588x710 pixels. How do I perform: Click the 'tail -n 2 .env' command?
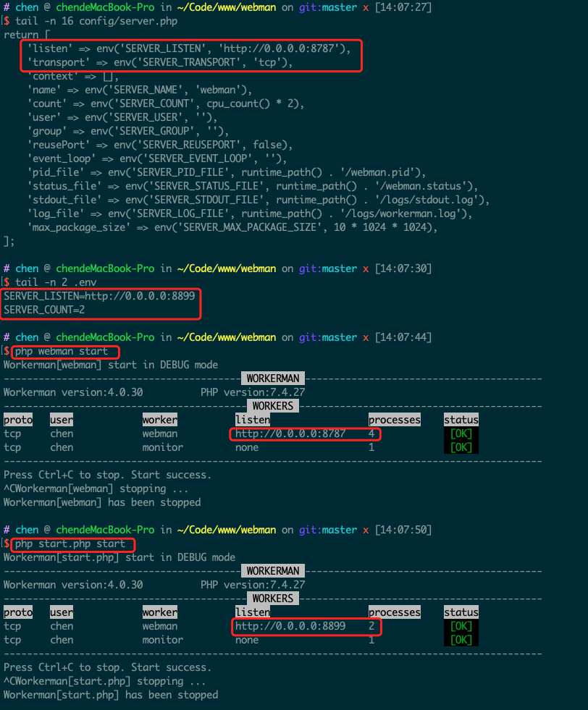(x=56, y=282)
